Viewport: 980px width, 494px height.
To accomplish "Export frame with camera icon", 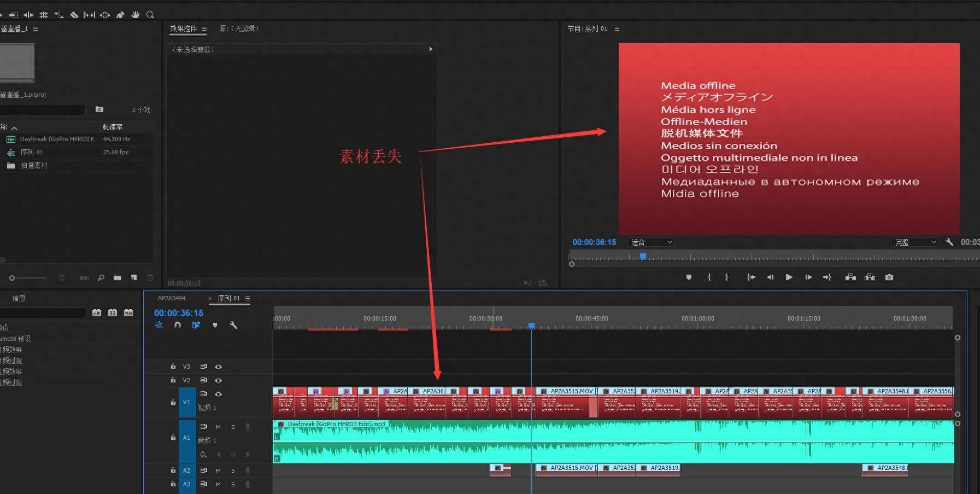I will [x=889, y=277].
